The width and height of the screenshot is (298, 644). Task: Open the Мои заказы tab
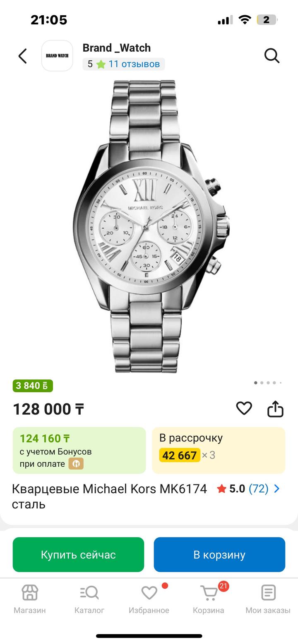coord(268,599)
